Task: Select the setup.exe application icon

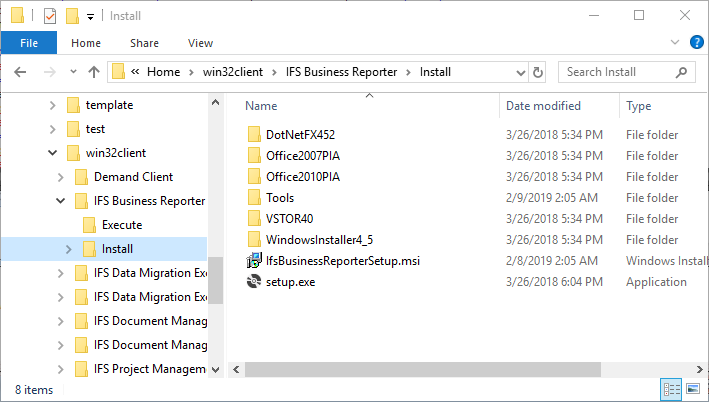Action: click(x=254, y=281)
